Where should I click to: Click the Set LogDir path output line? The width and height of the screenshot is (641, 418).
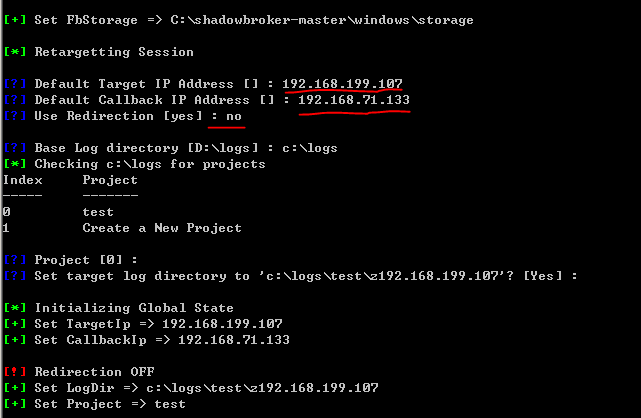click(x=191, y=388)
